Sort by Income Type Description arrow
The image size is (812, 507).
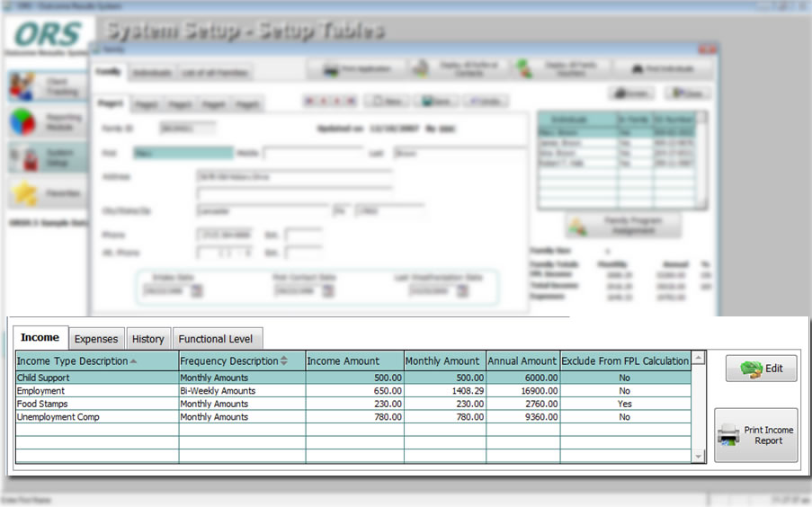click(x=134, y=361)
